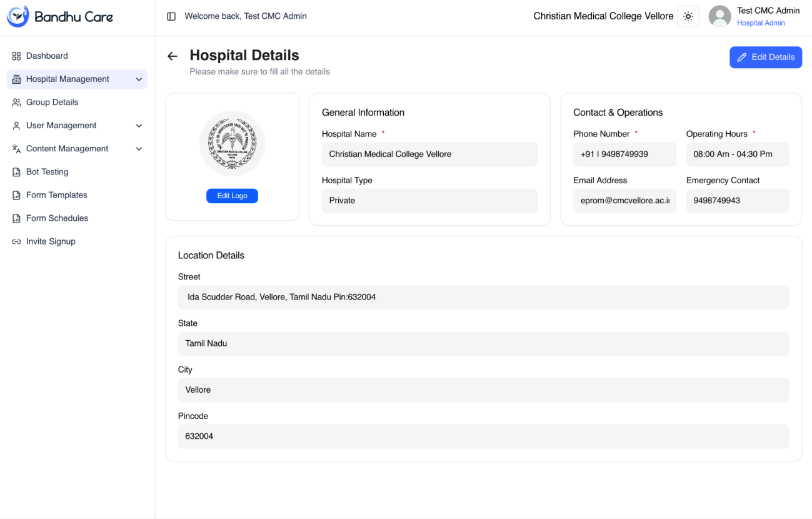Image resolution: width=812 pixels, height=519 pixels.
Task: Click the Hospital Name field
Action: click(429, 154)
